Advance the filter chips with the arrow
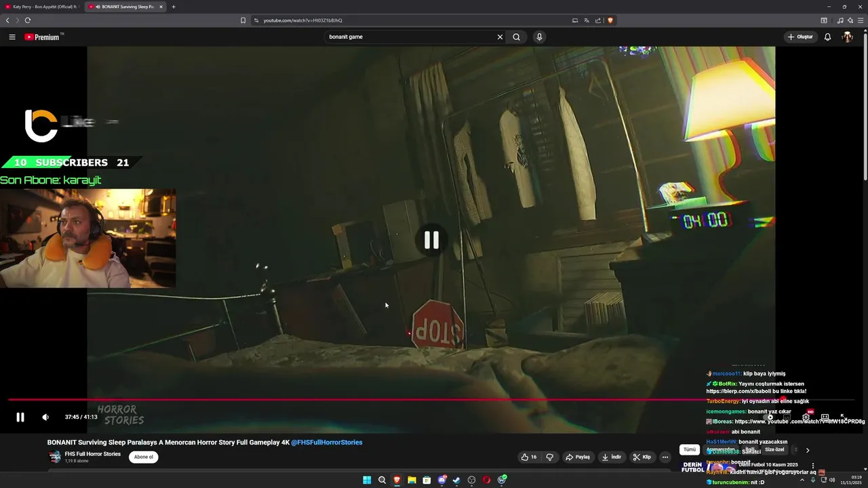Viewport: 868px width, 488px height. [807, 450]
